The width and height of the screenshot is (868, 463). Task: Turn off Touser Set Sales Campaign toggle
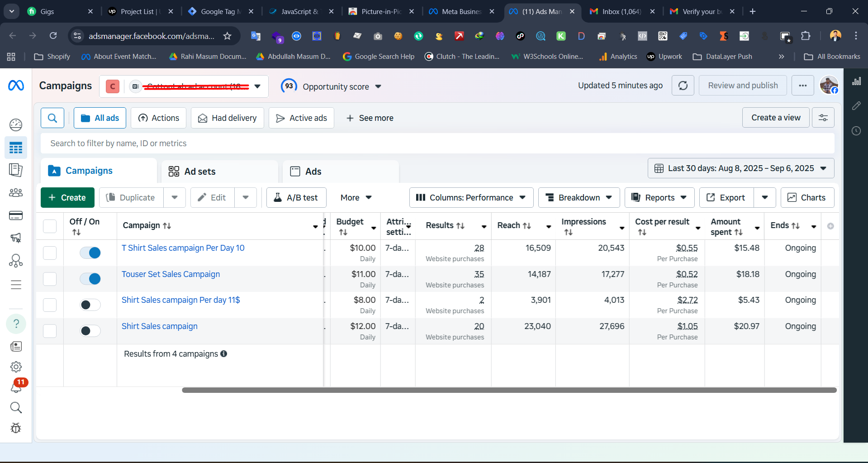coord(90,279)
